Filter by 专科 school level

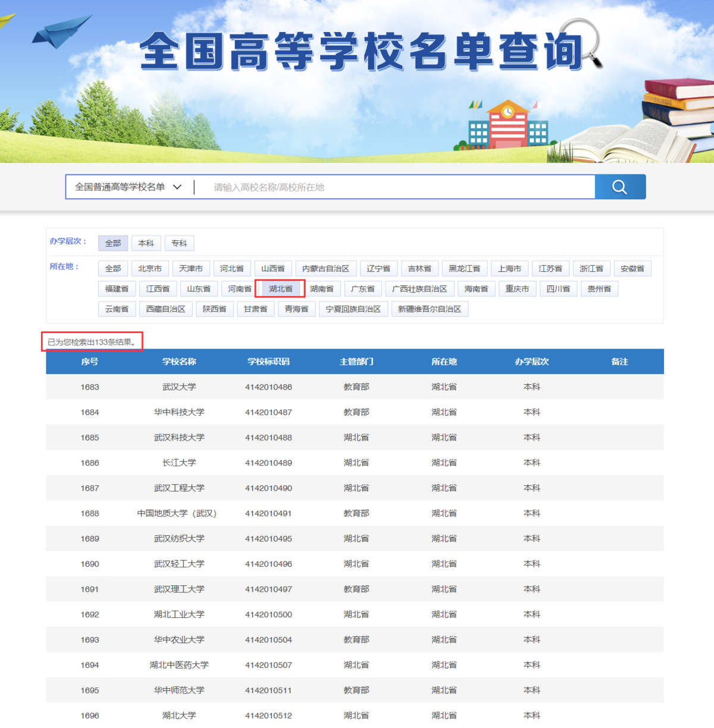[x=179, y=243]
